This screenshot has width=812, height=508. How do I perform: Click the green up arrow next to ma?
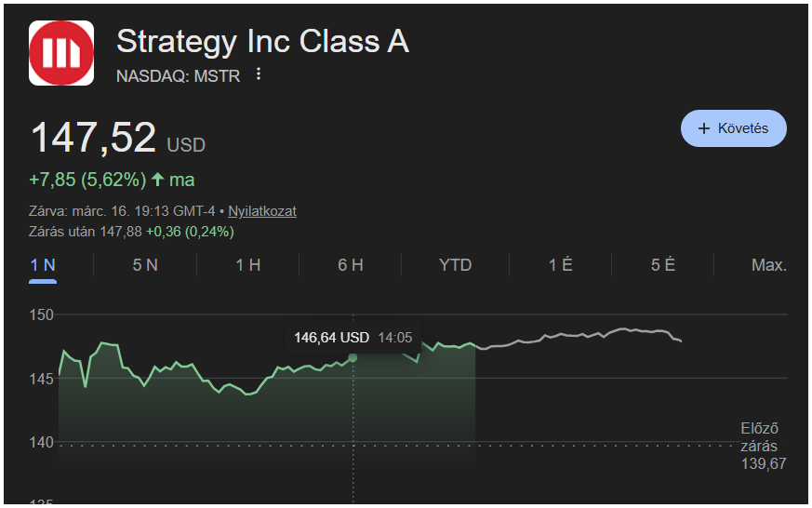[157, 180]
